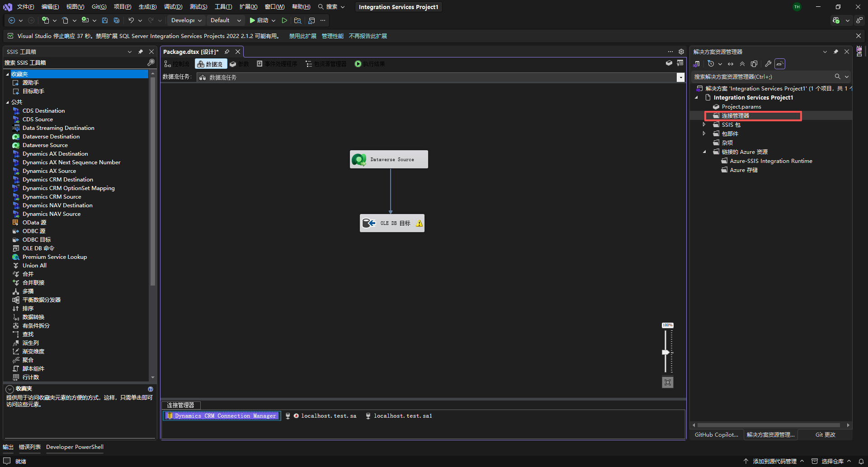
Task: Collapse the 链接的 Azure 资源 node
Action: click(704, 152)
